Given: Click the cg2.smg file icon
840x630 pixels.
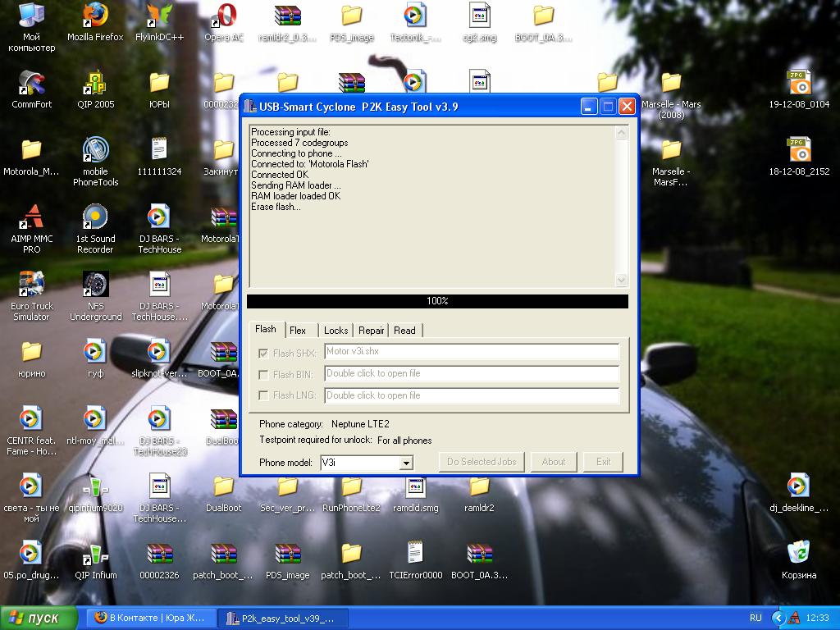Looking at the screenshot, I should [479, 22].
